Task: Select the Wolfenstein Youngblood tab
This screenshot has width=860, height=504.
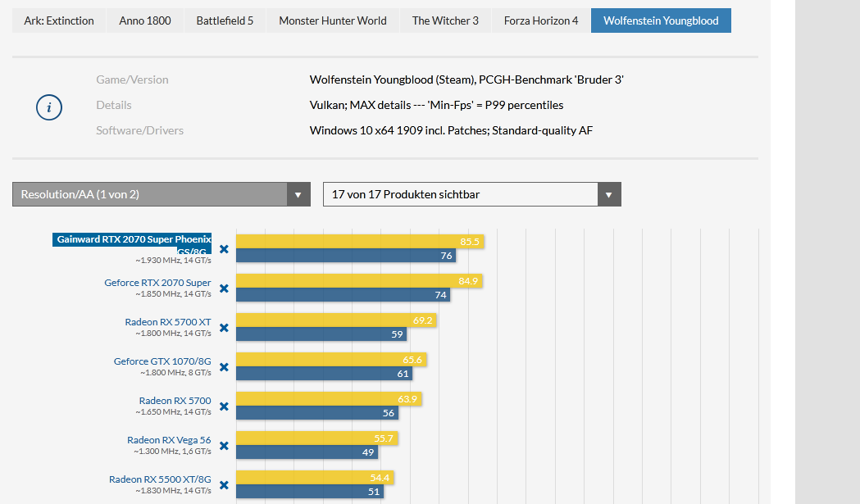Action: (661, 20)
